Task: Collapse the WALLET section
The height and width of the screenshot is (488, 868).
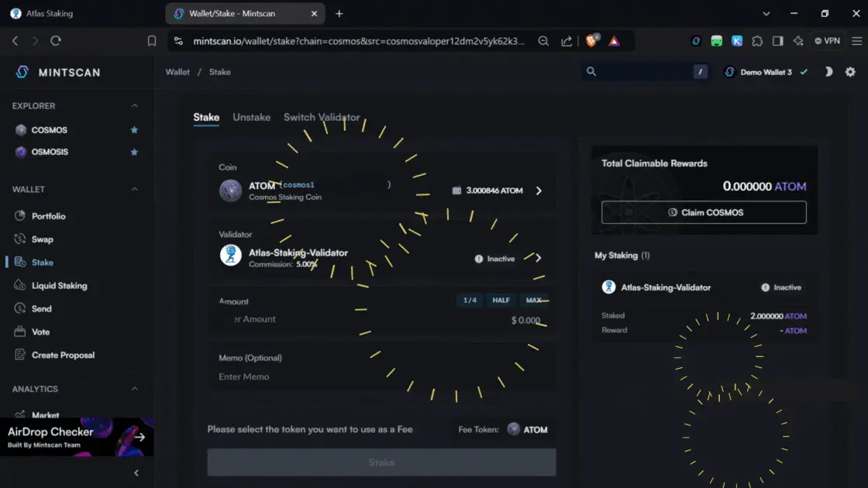Action: [x=134, y=189]
